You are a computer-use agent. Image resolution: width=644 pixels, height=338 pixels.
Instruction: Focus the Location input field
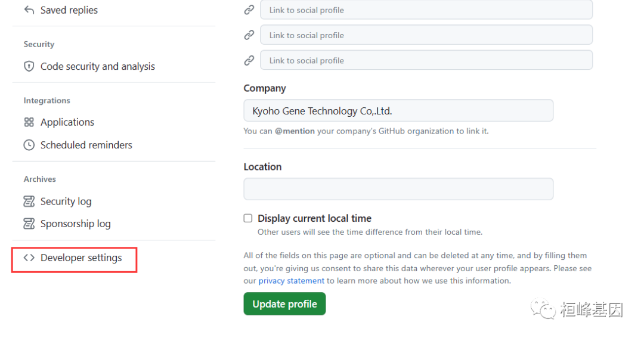point(398,189)
